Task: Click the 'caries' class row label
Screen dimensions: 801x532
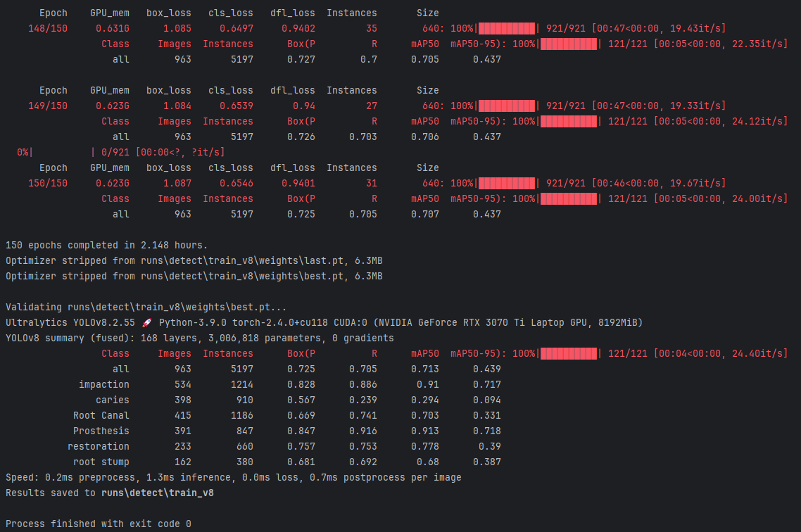Action: pos(113,400)
